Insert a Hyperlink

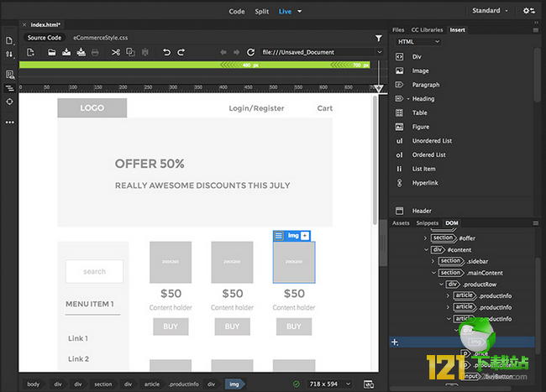coord(425,183)
